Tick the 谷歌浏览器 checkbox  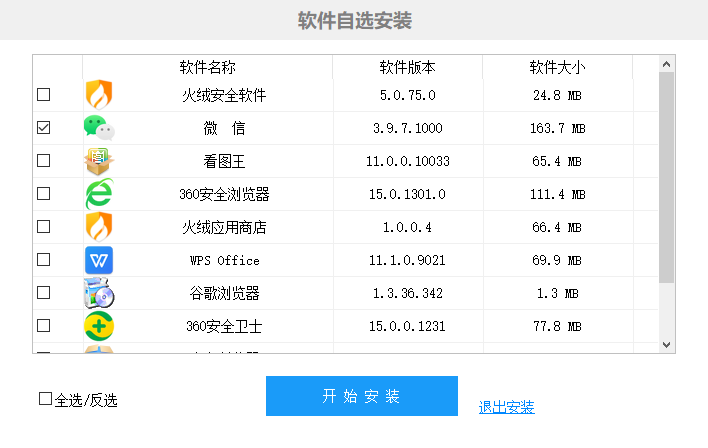43,293
